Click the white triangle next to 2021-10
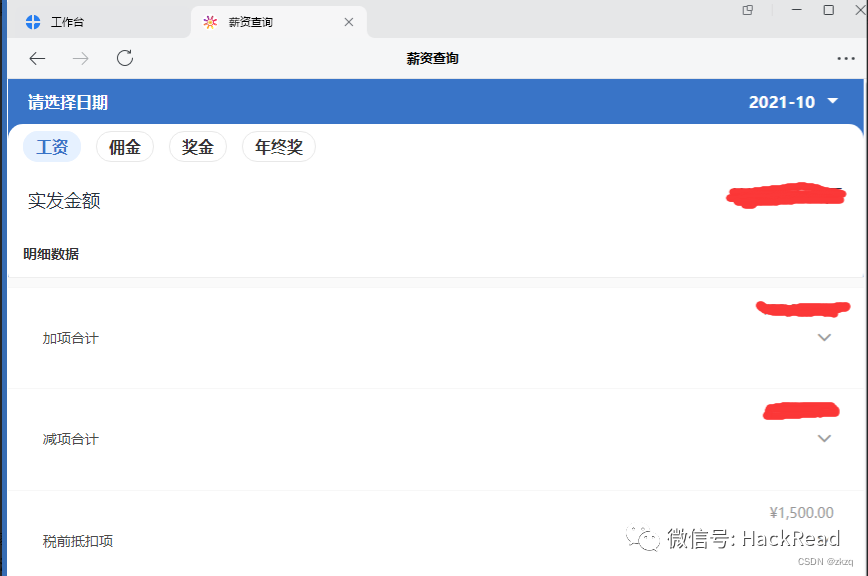 coord(833,101)
